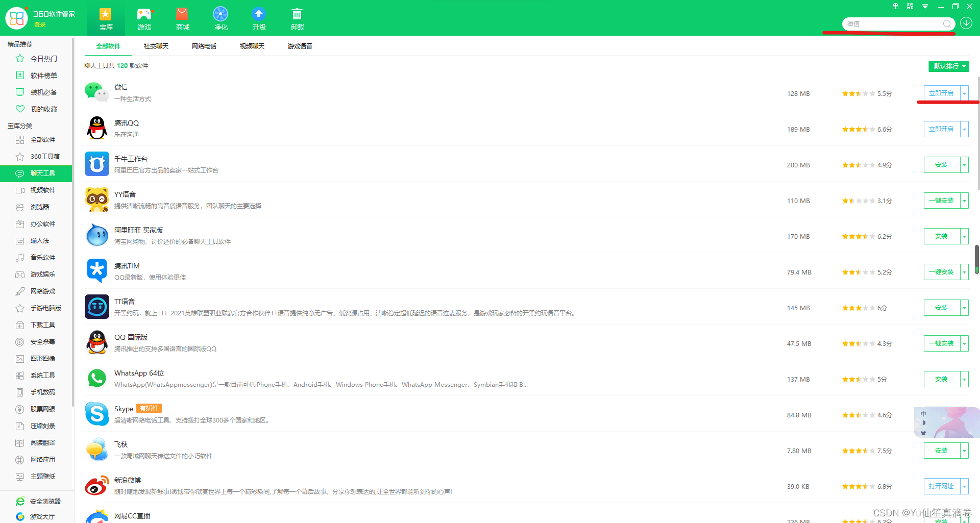Click the YY语音 raccoon icon
The height and width of the screenshot is (523, 980).
96,200
